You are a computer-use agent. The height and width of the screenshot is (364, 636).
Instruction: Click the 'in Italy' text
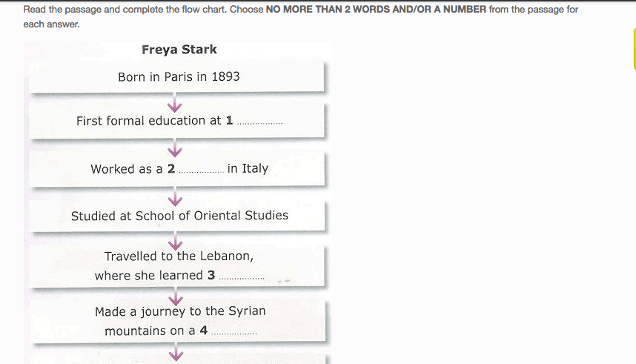coord(248,168)
